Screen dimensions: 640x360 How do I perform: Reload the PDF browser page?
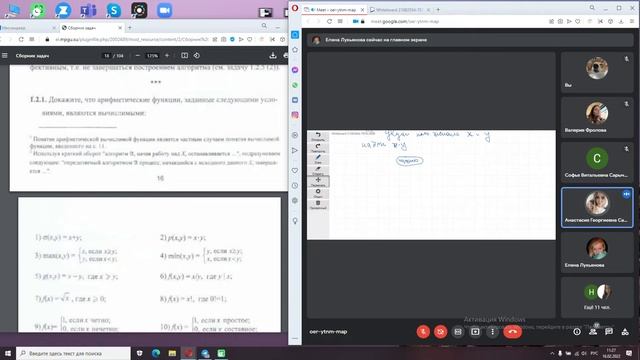click(21, 40)
